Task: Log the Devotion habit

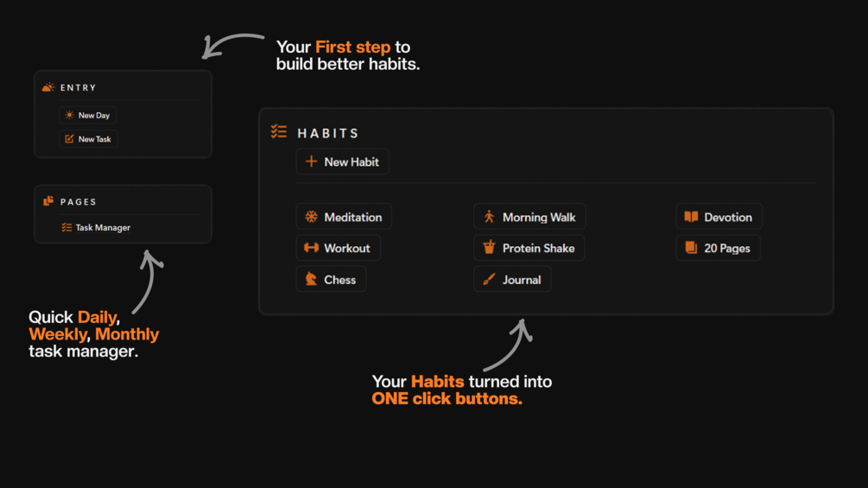Action: (x=719, y=217)
